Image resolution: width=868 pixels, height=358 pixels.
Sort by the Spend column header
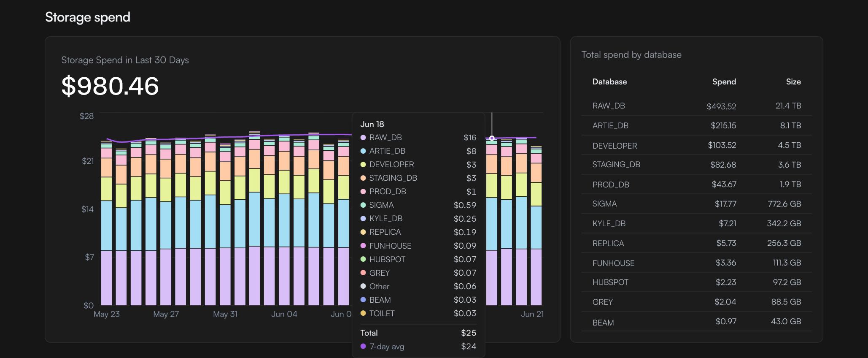click(724, 82)
